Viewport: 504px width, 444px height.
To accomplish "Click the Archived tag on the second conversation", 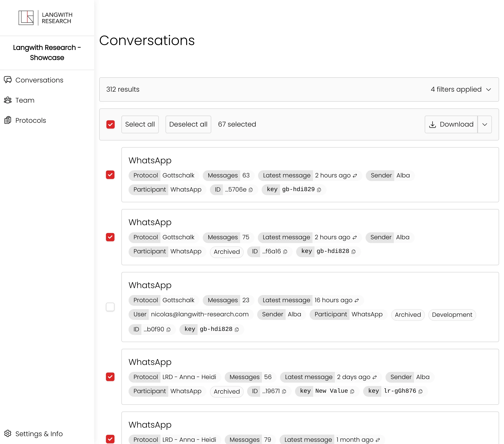I will 226,252.
